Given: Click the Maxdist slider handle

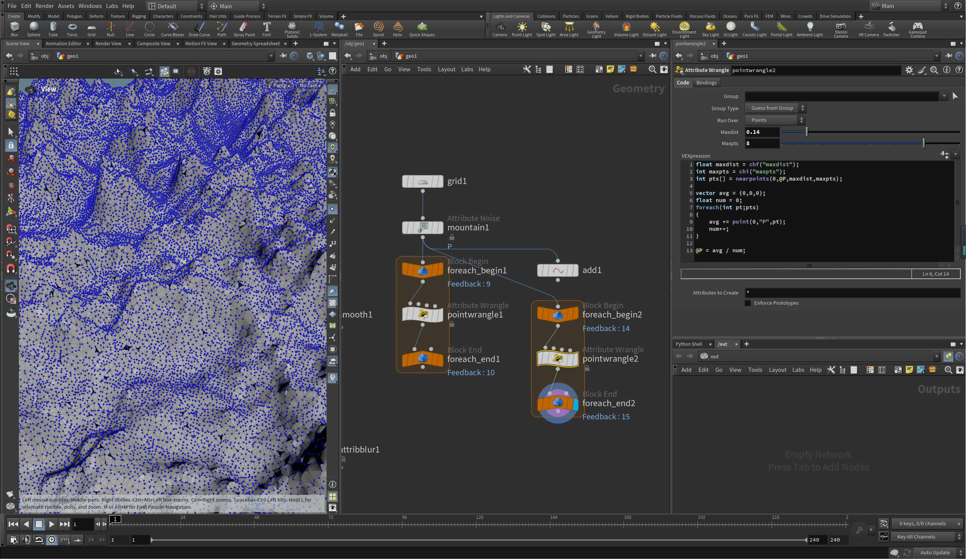Looking at the screenshot, I should click(807, 132).
